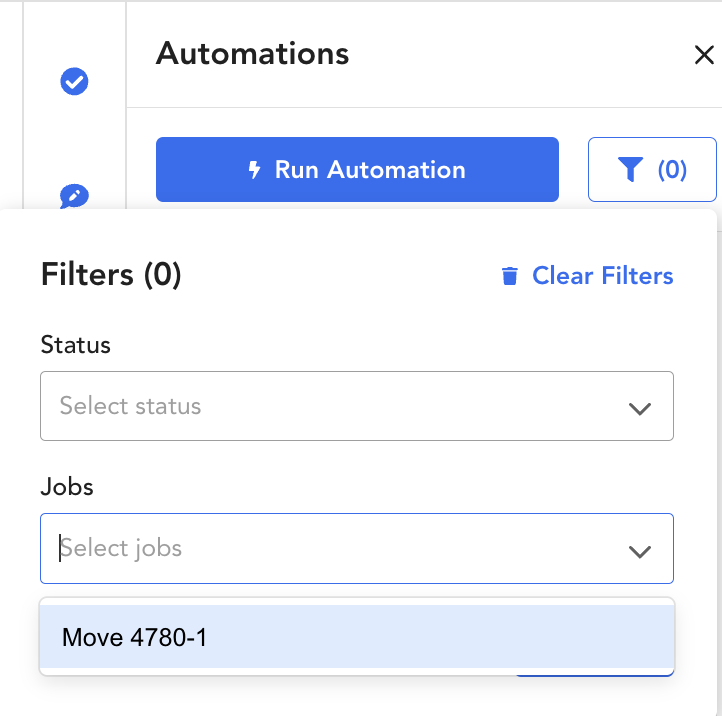Click the Filters (0) heading
Screen dimensions: 722x716
pos(111,275)
